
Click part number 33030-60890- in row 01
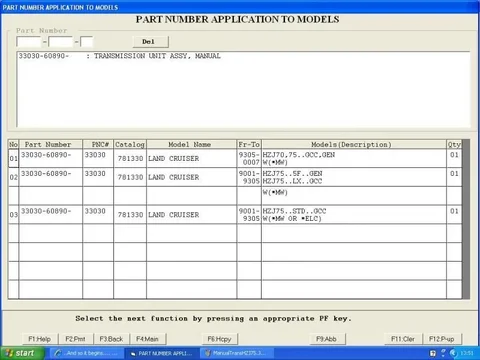(x=46, y=155)
